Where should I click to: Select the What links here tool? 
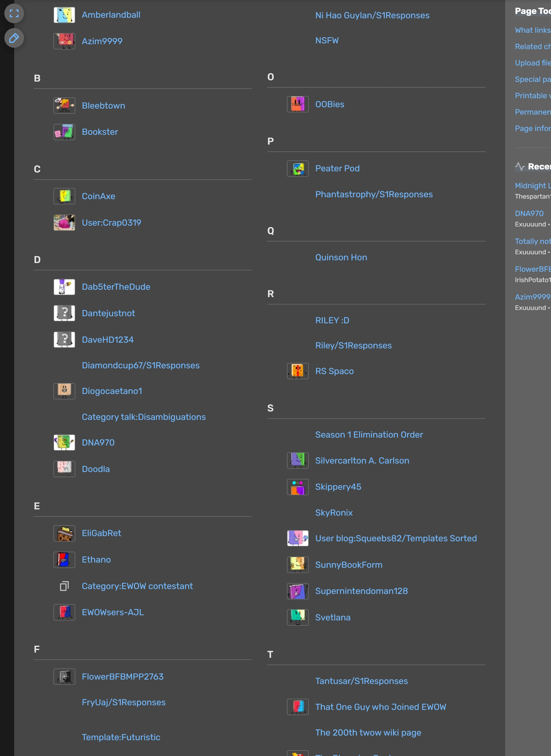tap(532, 30)
